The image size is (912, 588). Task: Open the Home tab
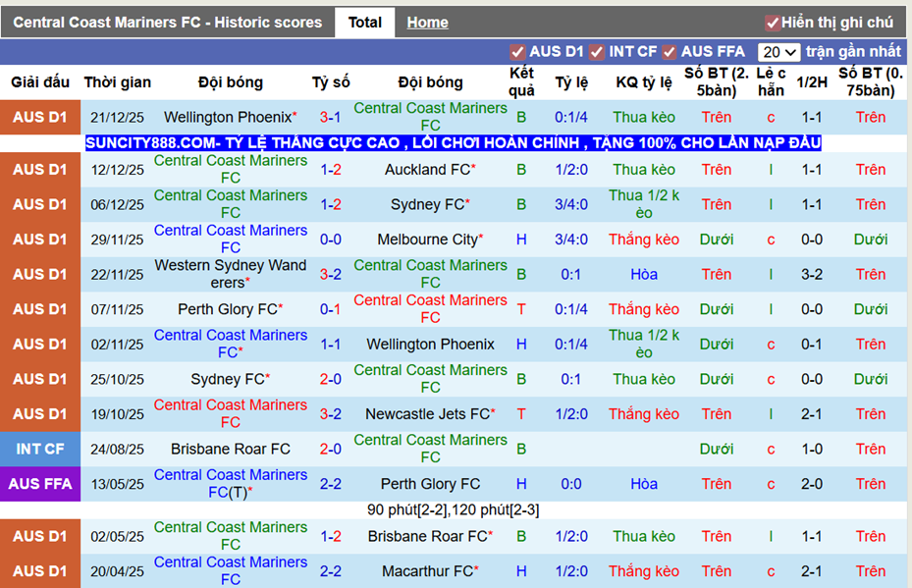click(427, 23)
